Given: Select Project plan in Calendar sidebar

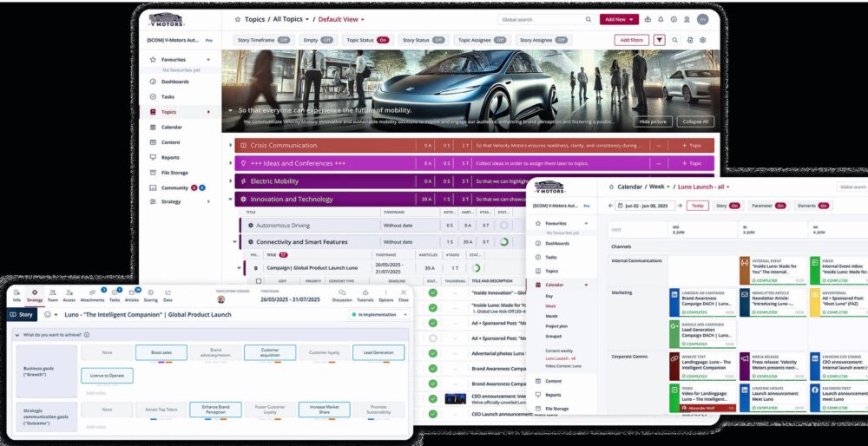Looking at the screenshot, I should [x=556, y=326].
